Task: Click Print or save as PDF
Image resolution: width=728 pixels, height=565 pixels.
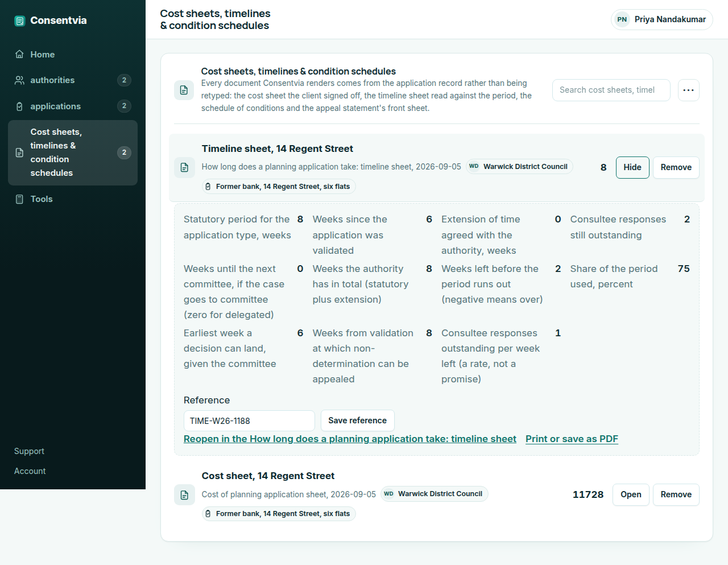Action: (x=572, y=439)
